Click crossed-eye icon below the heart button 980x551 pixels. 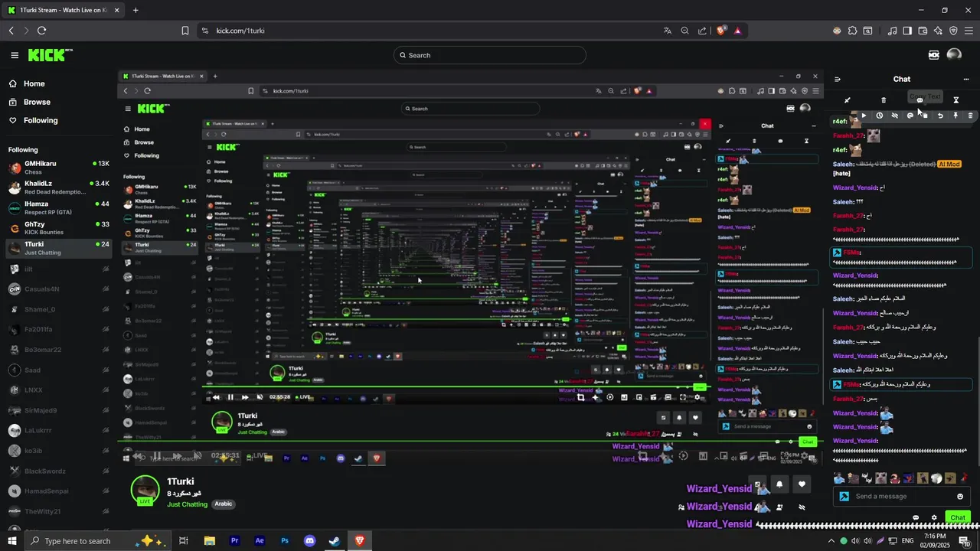tap(802, 507)
